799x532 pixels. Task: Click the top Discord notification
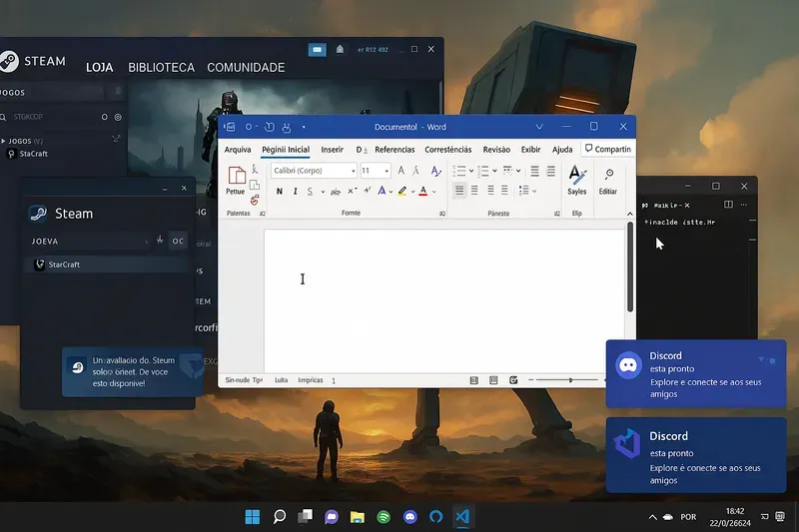(696, 373)
